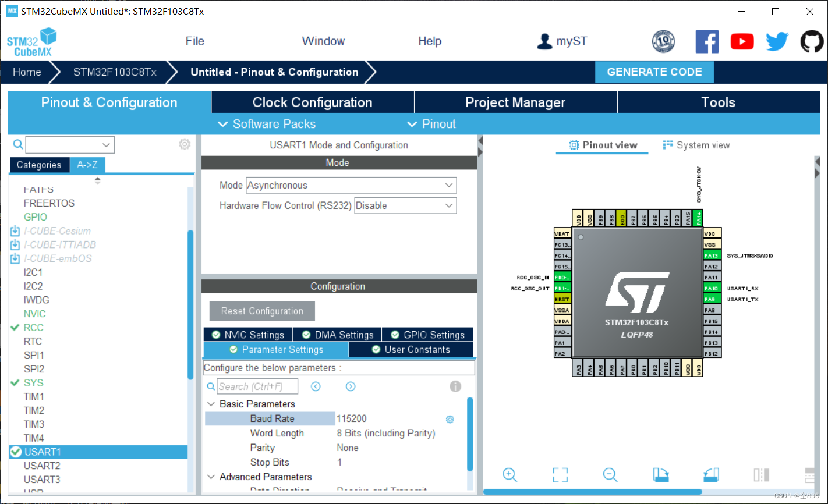
Task: Click the peripheral list vertical scrollbar
Action: point(190,305)
